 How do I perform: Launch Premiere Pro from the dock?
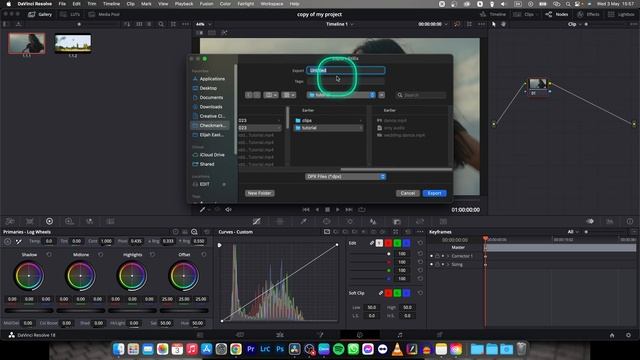[251, 349]
